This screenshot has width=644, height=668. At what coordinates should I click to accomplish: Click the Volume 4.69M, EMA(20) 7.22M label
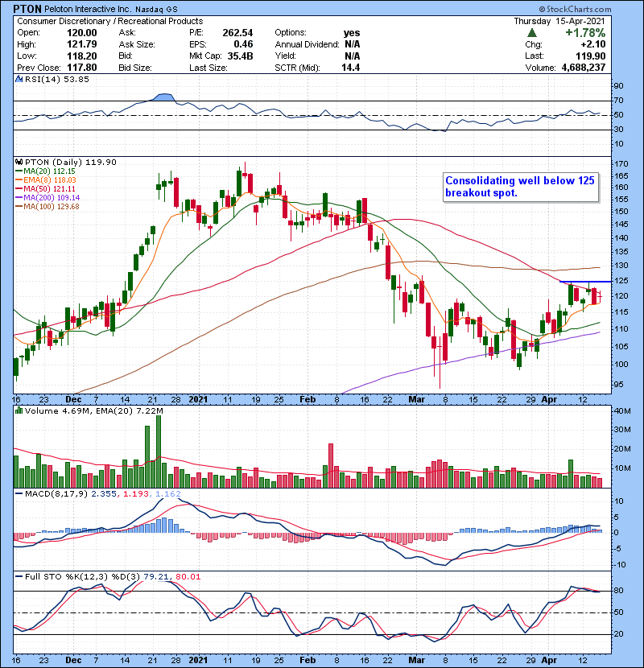pyautogui.click(x=93, y=410)
